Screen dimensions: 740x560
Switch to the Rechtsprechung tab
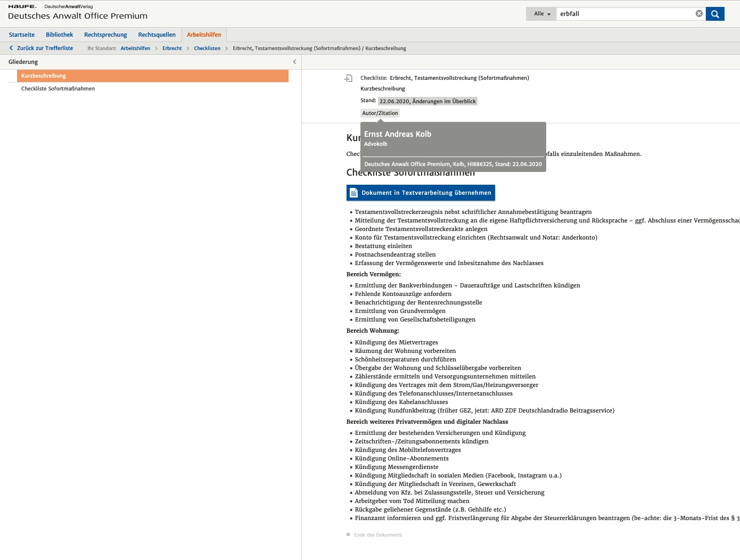pyautogui.click(x=105, y=35)
